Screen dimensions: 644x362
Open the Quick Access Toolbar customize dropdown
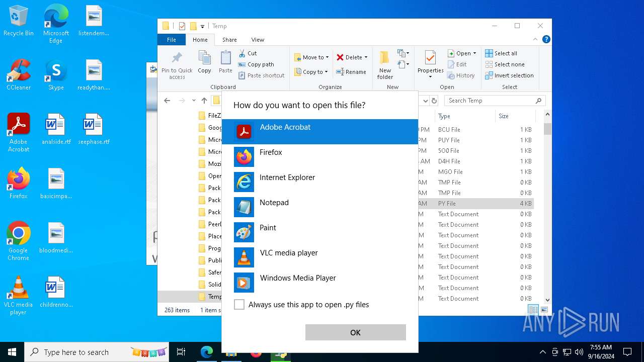click(x=203, y=26)
